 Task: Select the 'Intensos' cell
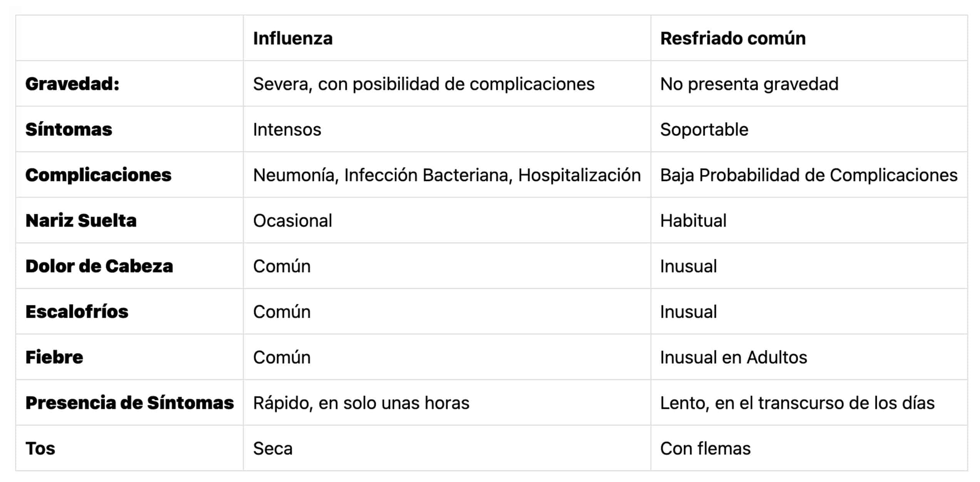click(x=287, y=130)
